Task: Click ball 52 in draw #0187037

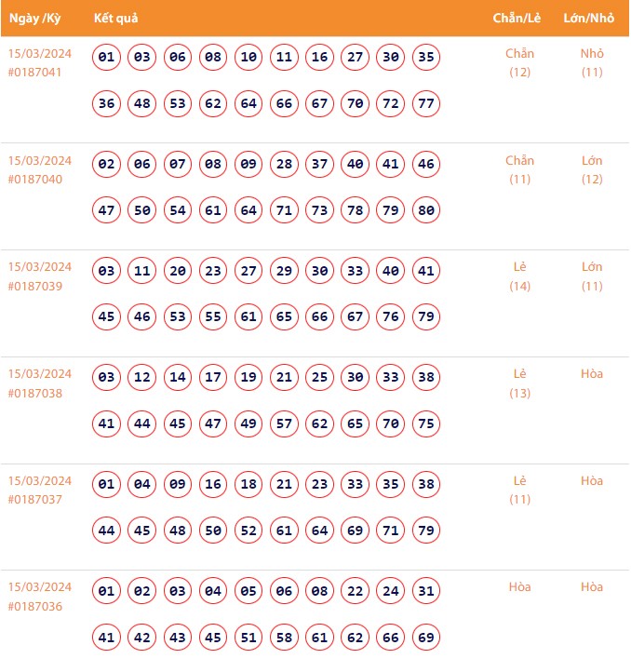Action: tap(248, 531)
